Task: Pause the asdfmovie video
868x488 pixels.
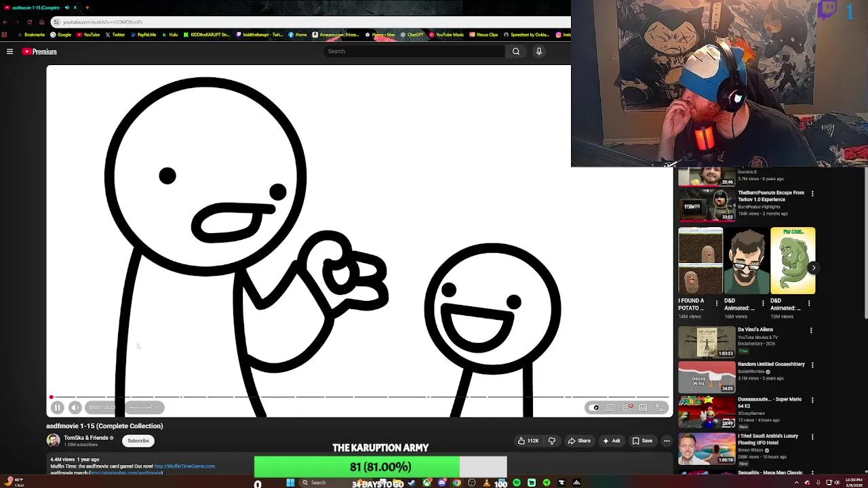Action: pyautogui.click(x=57, y=407)
